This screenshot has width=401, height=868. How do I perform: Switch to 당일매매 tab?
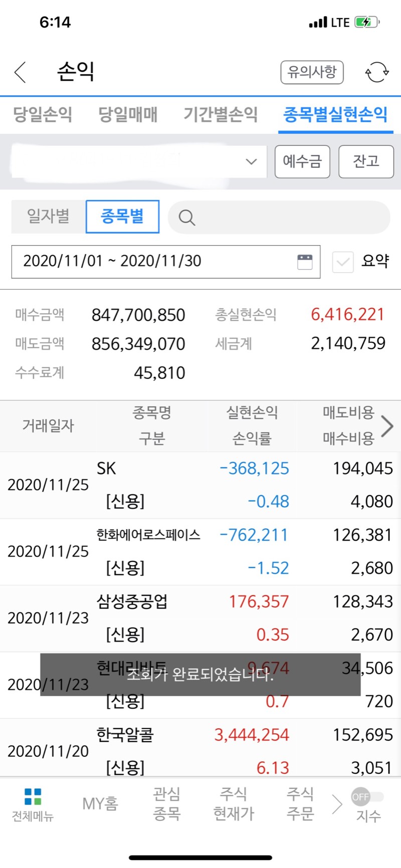point(128,114)
